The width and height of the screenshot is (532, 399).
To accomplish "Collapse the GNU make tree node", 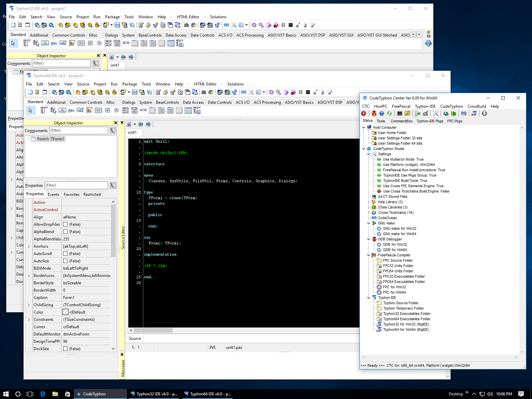I will (x=369, y=223).
